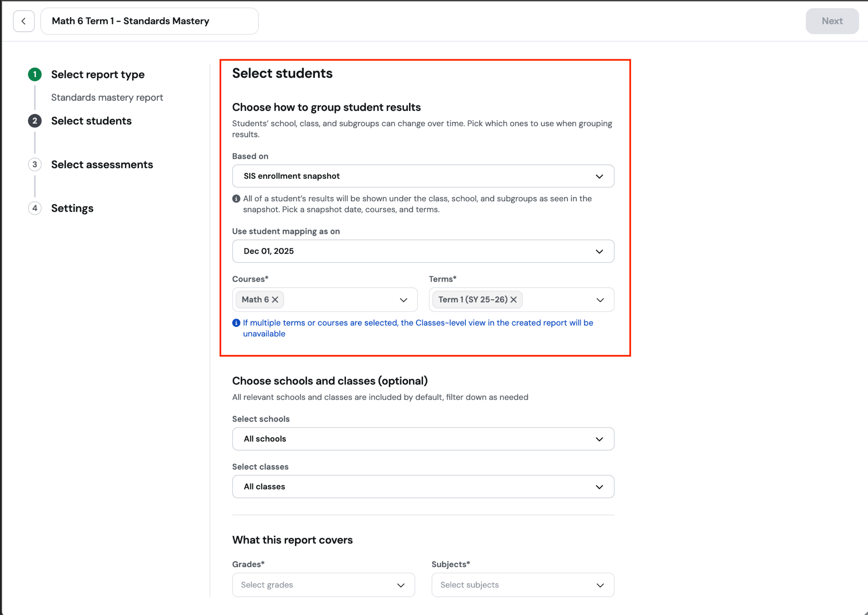Go to the Select assessments step

coord(102,165)
